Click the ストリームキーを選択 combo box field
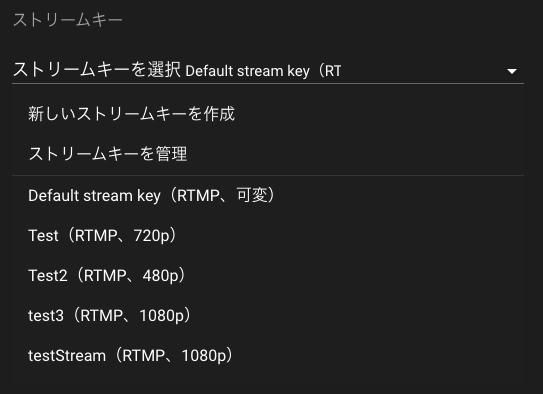 [268, 71]
